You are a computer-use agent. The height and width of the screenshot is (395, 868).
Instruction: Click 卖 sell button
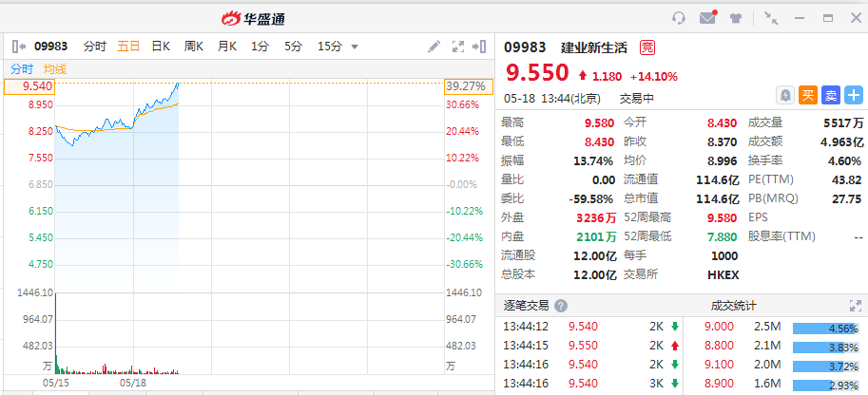tap(831, 95)
